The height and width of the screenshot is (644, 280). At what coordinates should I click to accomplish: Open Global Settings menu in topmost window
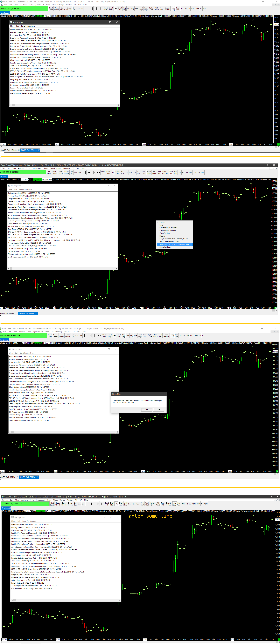(x=58, y=5)
